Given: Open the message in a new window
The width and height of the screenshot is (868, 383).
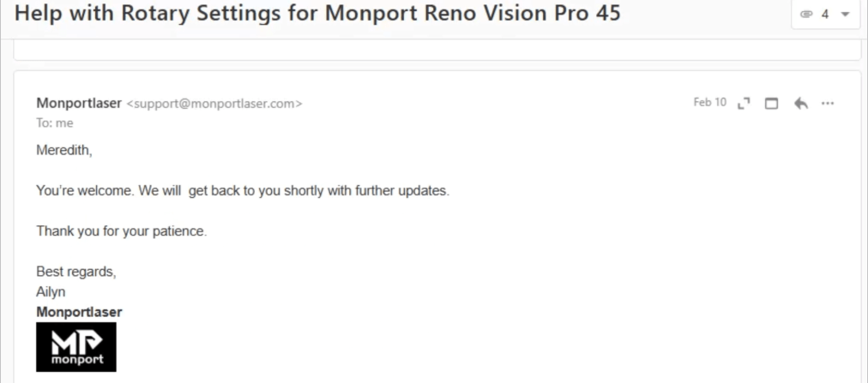Looking at the screenshot, I should coord(771,104).
